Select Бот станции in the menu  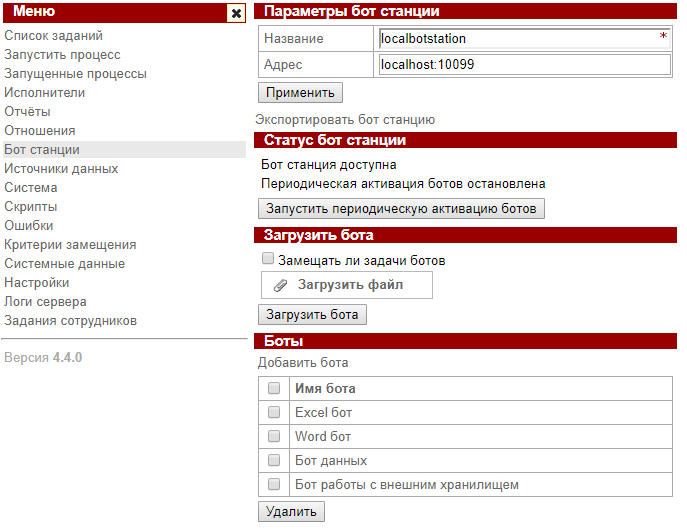(x=42, y=149)
